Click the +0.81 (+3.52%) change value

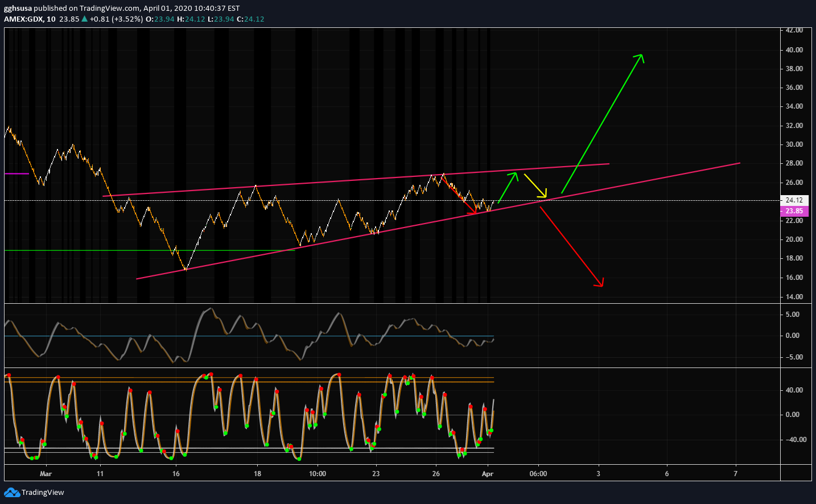pyautogui.click(x=117, y=19)
